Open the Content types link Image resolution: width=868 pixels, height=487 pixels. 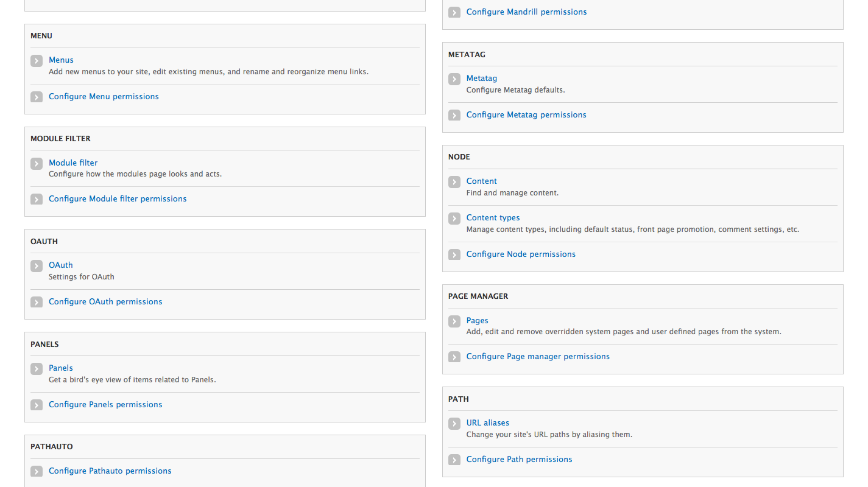(x=493, y=217)
